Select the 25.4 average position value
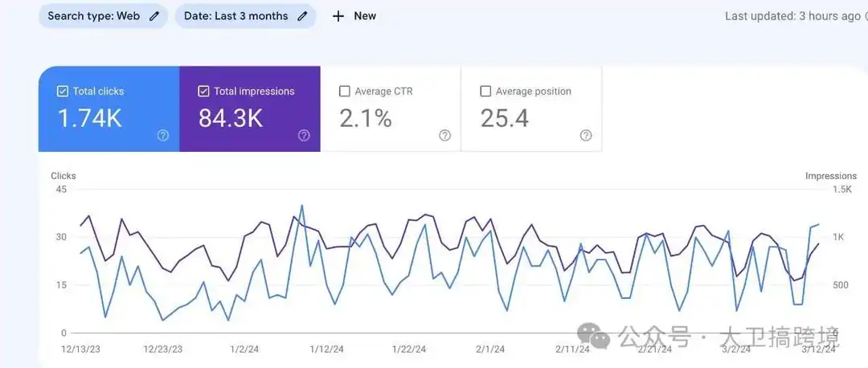This screenshot has width=868, height=368. point(504,118)
